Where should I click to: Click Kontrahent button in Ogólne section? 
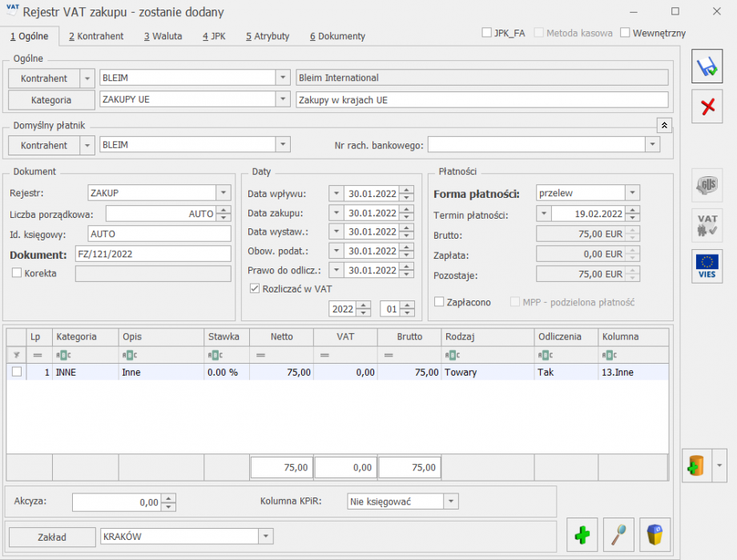44,79
